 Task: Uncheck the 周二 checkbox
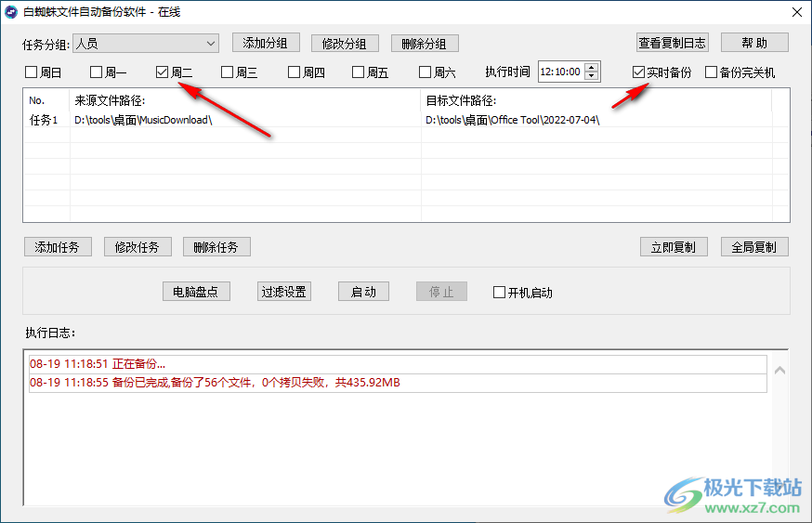[x=162, y=72]
